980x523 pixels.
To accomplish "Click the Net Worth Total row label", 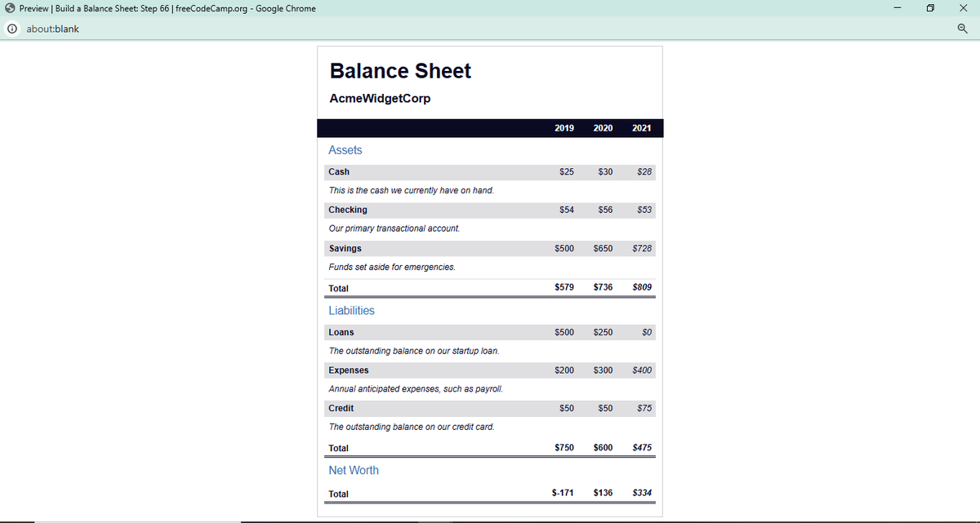I will [338, 494].
